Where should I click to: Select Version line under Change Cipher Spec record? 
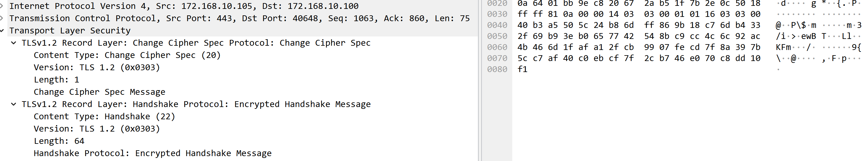pos(97,67)
